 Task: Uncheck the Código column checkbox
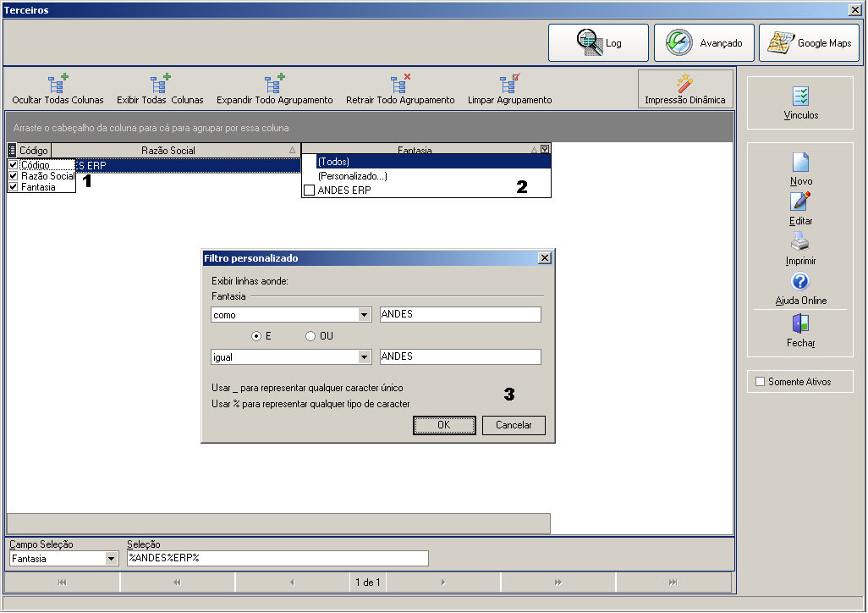14,164
